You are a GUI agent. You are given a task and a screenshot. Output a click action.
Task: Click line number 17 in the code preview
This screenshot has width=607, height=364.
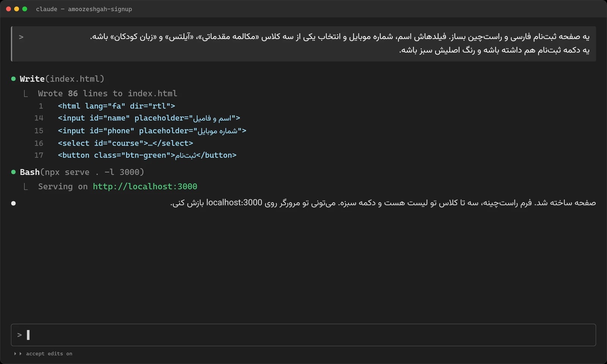click(39, 155)
